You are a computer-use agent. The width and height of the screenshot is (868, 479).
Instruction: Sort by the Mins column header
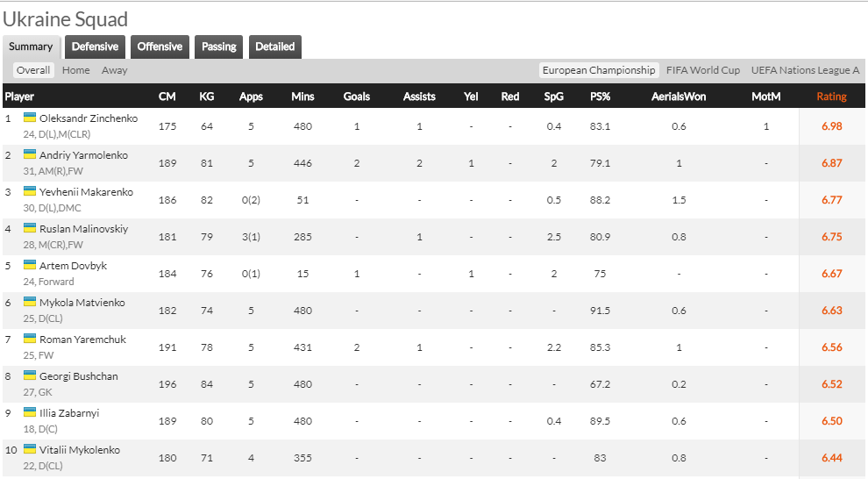coord(302,97)
